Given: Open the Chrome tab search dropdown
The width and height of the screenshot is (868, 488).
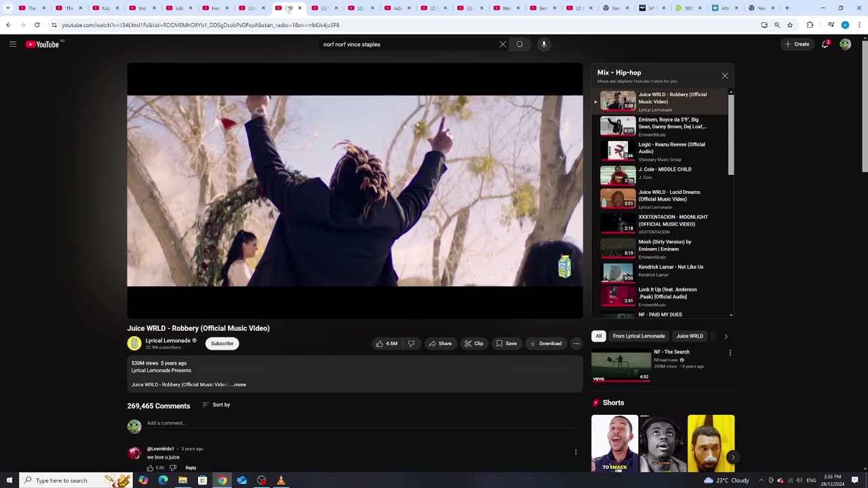Looking at the screenshot, I should 8,8.
